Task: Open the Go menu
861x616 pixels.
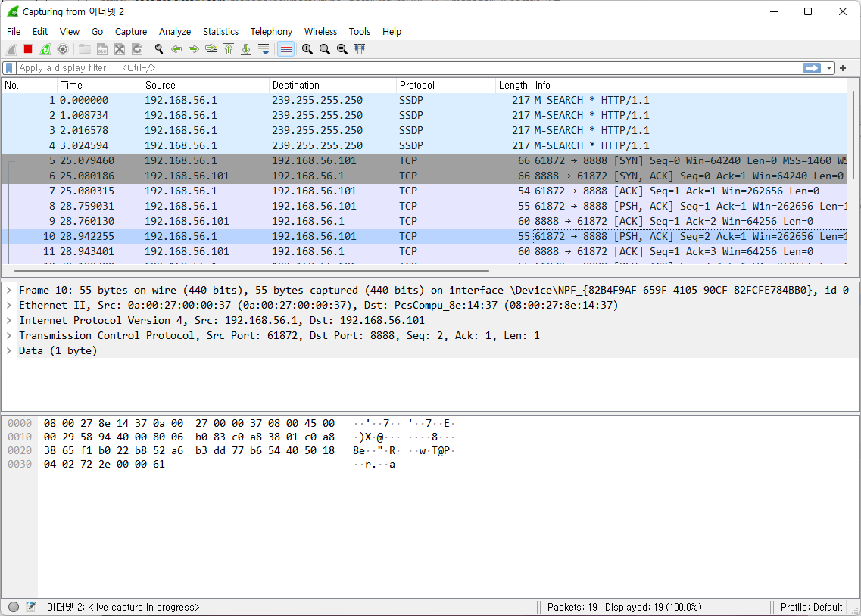Action: 97,31
